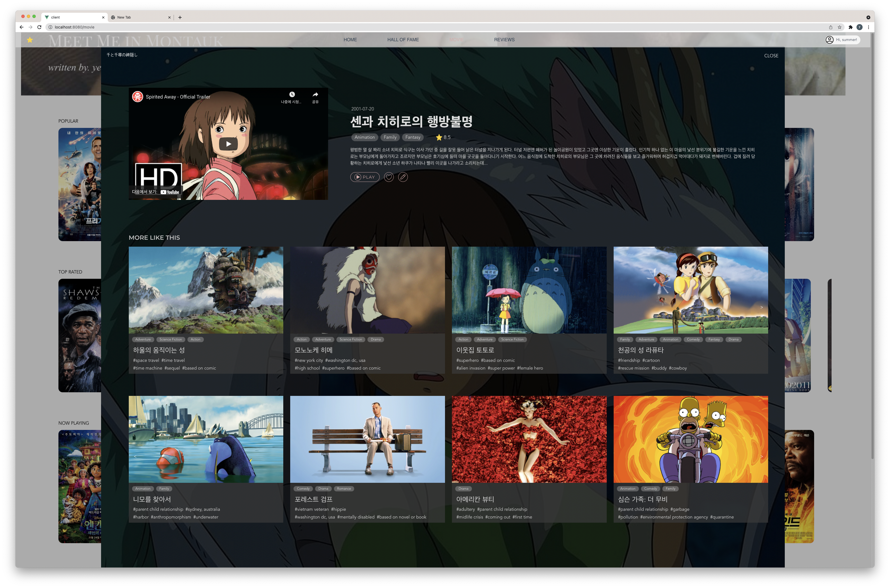Image resolution: width=890 pixels, height=588 pixels.
Task: Click the #environmental protection agency keyword
Action: (674, 517)
